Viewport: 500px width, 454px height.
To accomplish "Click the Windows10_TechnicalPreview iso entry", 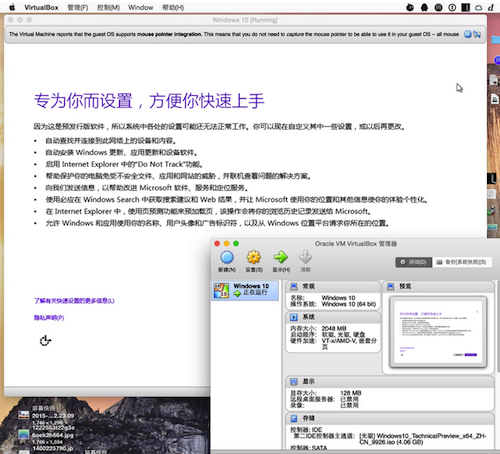I will pyautogui.click(x=422, y=439).
